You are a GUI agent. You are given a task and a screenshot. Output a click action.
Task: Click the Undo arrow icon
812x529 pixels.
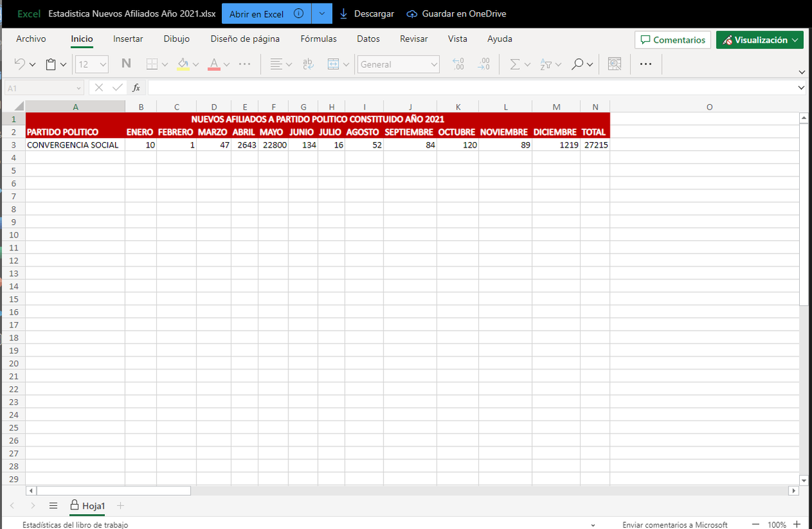coord(20,64)
